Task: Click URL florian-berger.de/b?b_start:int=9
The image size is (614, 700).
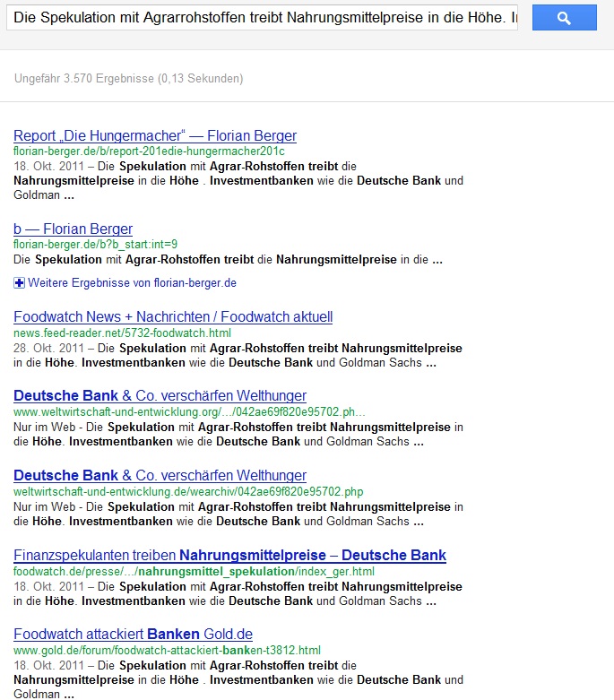Action: coord(96,244)
